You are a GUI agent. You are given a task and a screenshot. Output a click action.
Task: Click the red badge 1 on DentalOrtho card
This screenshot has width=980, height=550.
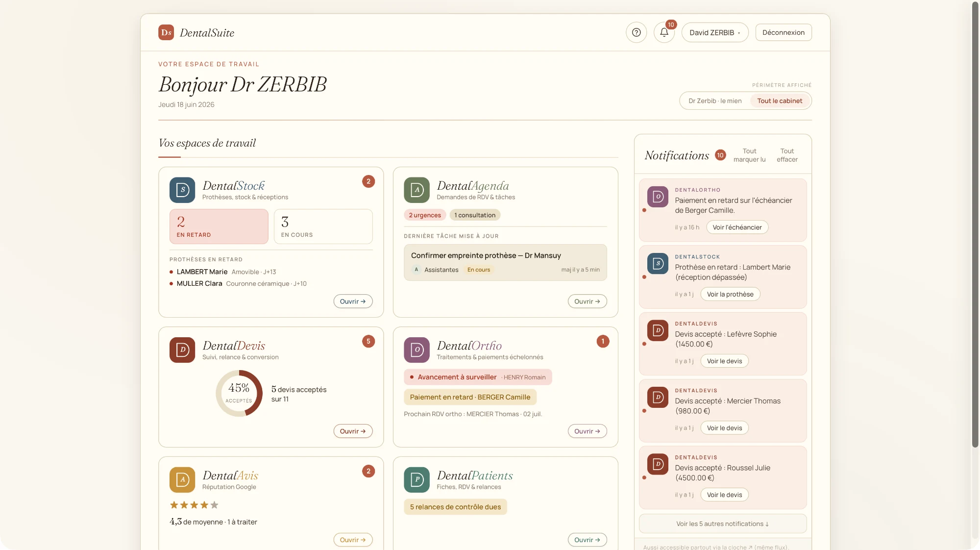point(603,341)
